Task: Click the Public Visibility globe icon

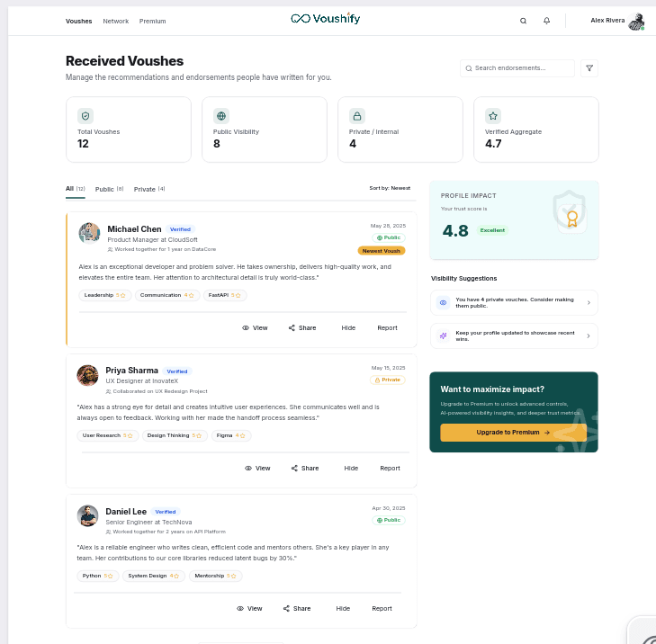Action: [x=221, y=116]
